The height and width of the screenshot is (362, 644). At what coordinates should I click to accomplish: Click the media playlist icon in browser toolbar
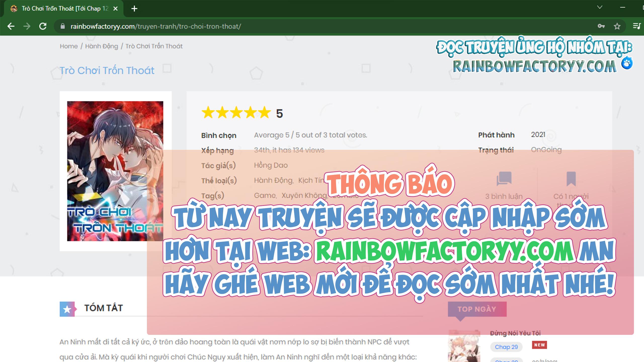(x=636, y=26)
